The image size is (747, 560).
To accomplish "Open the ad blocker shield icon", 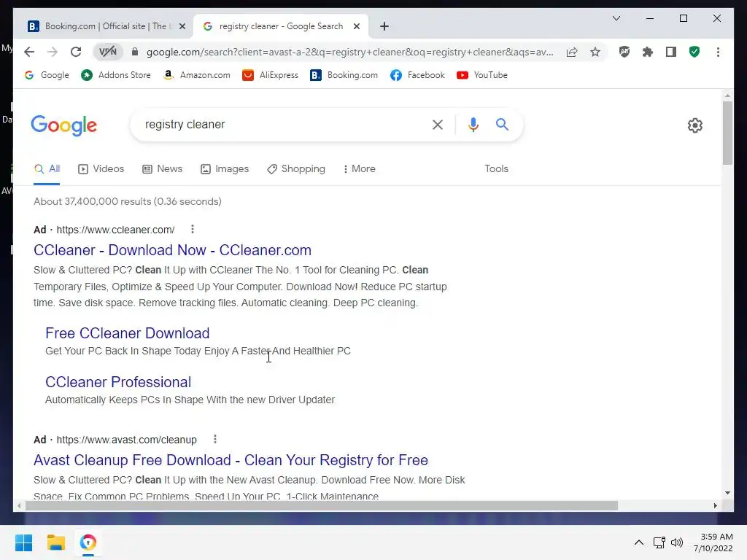I will (x=624, y=52).
